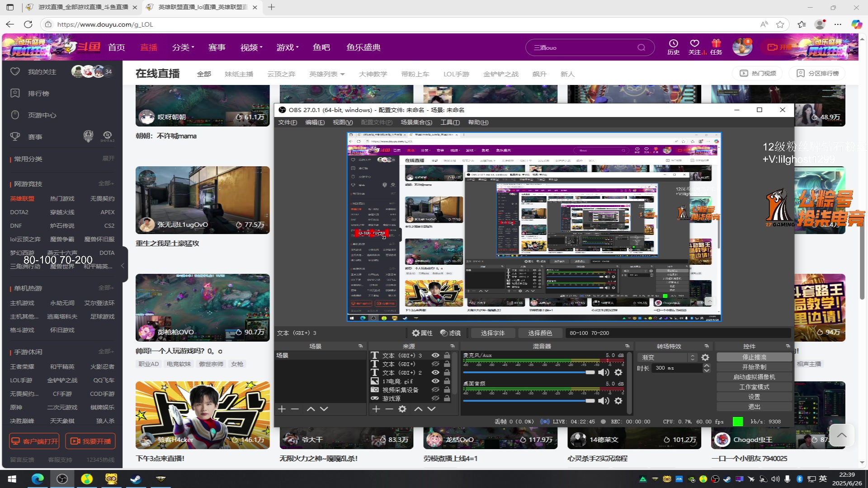Screen dimensions: 868x488
Task: Click 开始录制 button in OBS
Action: (754, 367)
